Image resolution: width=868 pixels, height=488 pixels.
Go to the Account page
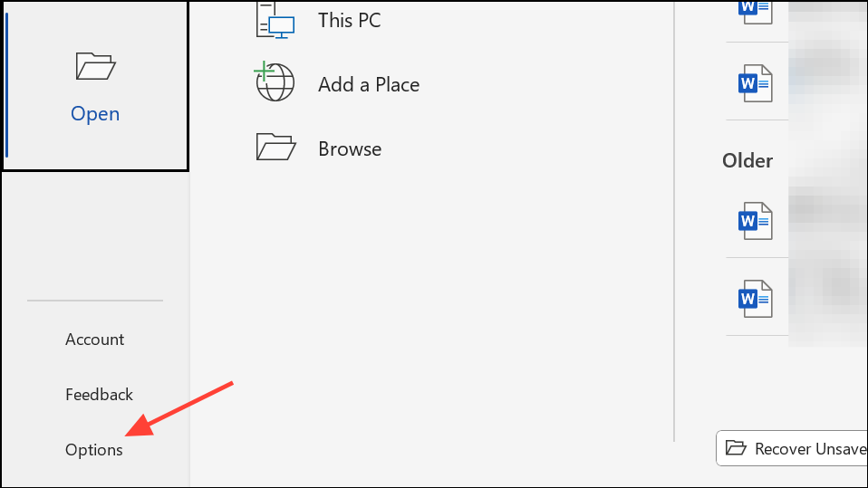pos(94,340)
